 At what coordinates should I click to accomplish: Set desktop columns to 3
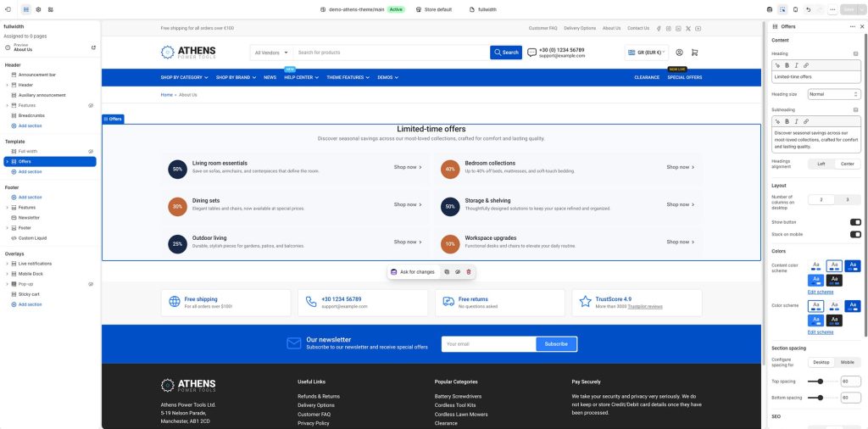pos(848,199)
